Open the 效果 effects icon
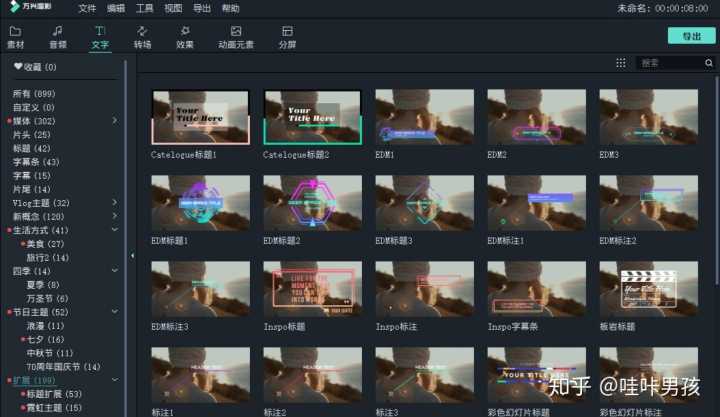The height and width of the screenshot is (417, 720). pyautogui.click(x=185, y=31)
